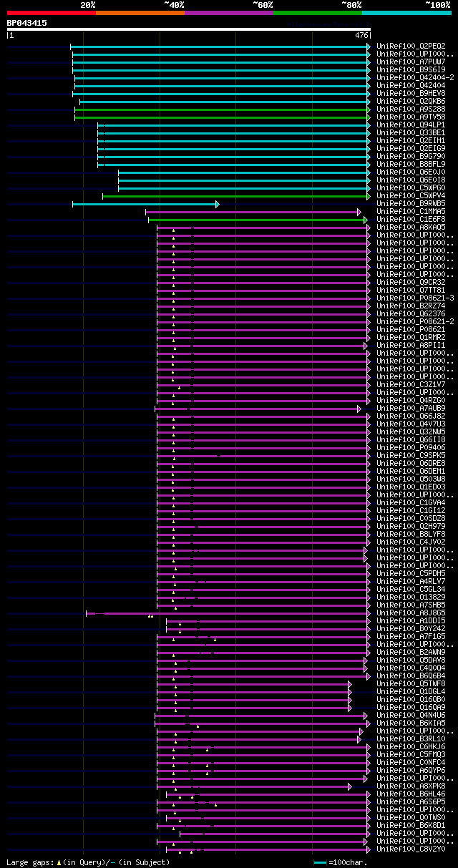Viewport: 458px width, 868px height.
Task: Select the UniRef100_Q9CR32 label
Action: (x=411, y=282)
